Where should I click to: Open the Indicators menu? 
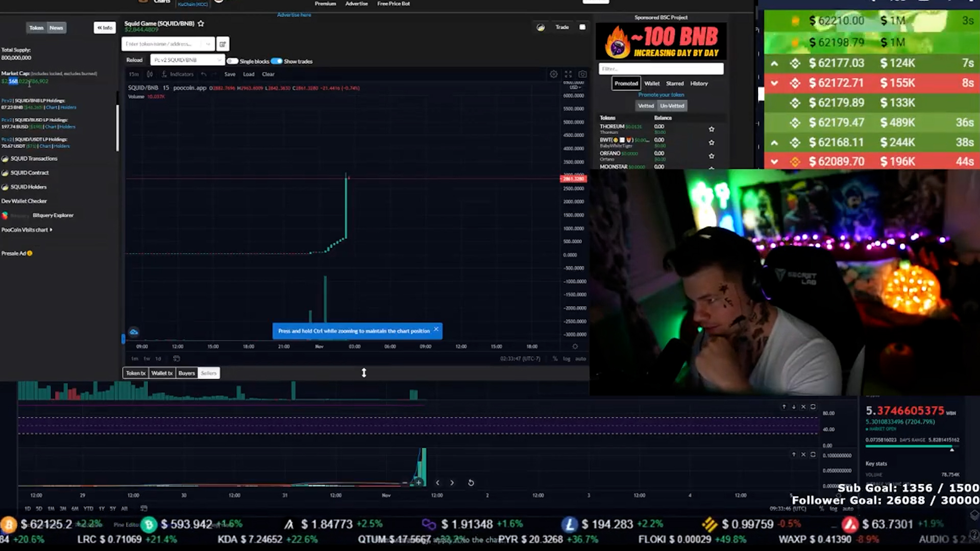pos(178,74)
